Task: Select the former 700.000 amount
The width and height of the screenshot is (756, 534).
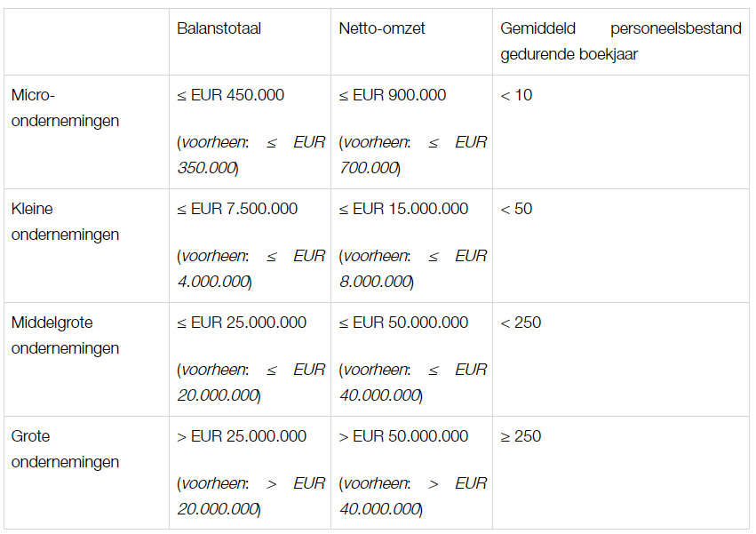Action: (369, 168)
